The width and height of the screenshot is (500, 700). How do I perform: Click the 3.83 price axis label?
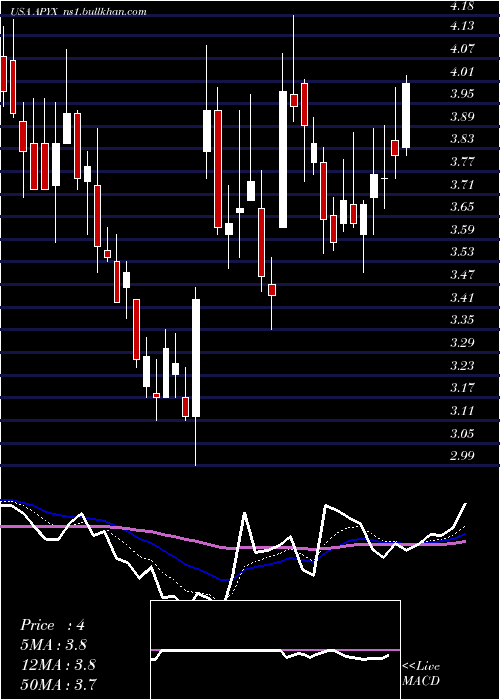pyautogui.click(x=462, y=139)
